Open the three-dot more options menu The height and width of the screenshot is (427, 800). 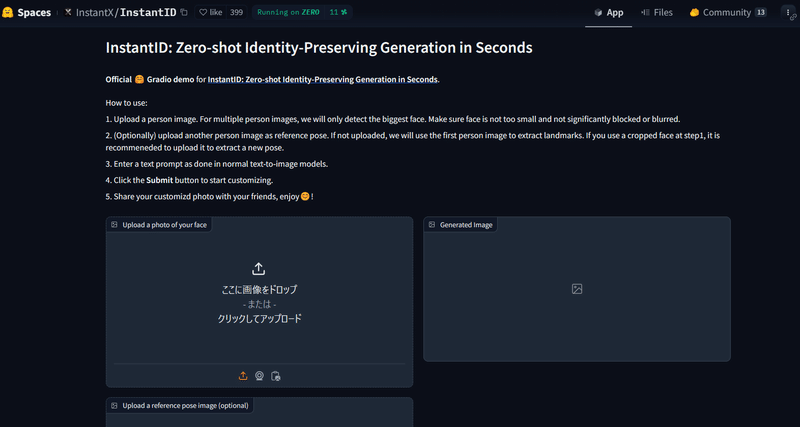(x=787, y=13)
